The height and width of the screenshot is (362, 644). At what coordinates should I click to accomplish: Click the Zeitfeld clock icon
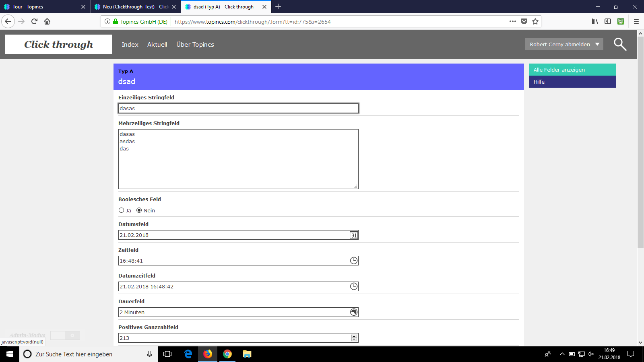click(353, 261)
